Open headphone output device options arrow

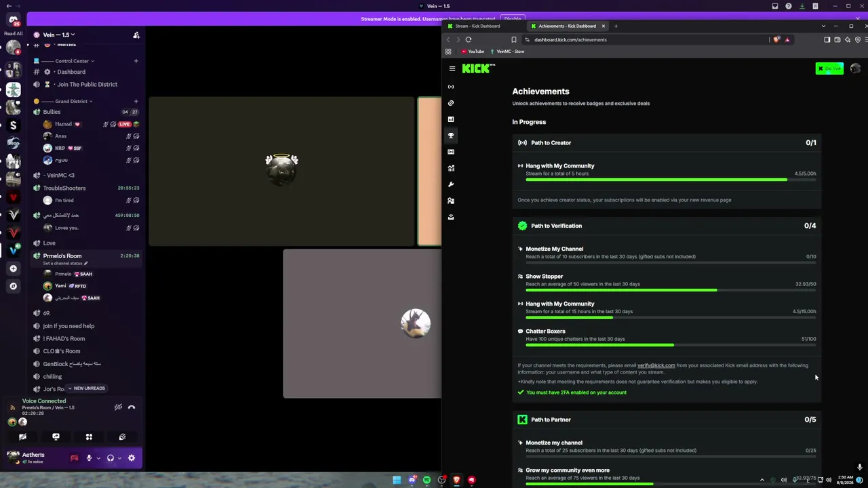[120, 458]
